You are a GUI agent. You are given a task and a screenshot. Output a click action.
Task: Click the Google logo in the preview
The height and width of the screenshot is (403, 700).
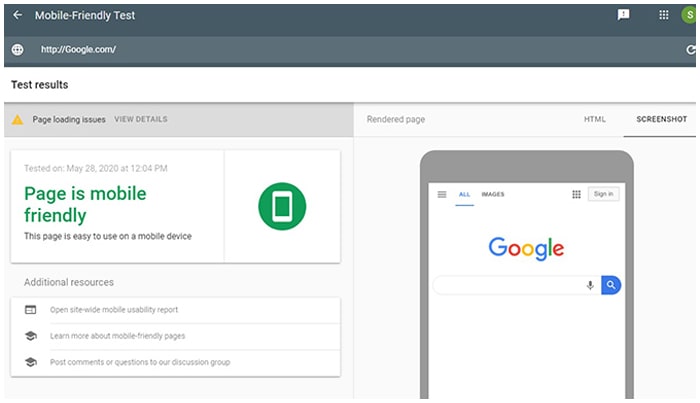tap(526, 249)
